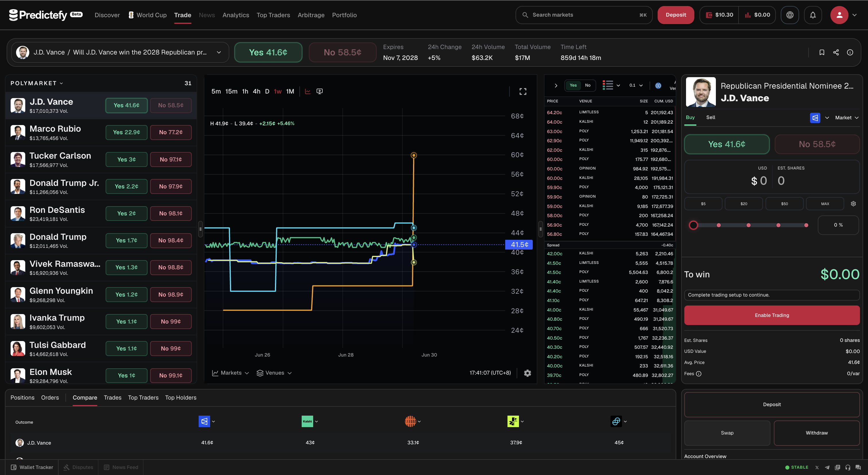Select No 58.5¢ in order panel
This screenshot has width=868, height=475.
pyautogui.click(x=817, y=144)
